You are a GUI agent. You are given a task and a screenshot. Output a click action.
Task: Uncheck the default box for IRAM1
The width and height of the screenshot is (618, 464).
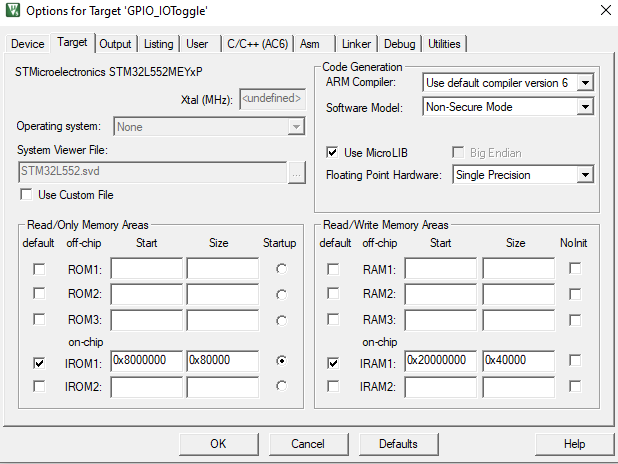point(333,363)
